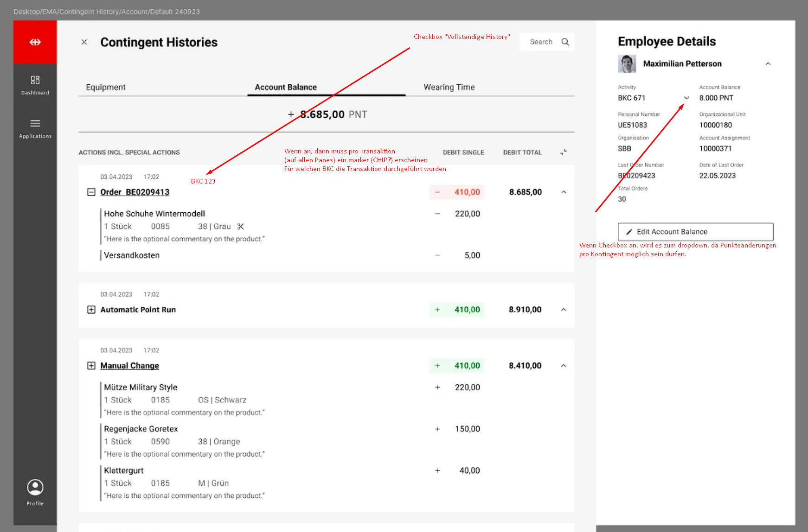The image size is (808, 532).
Task: Collapse the Automatic Point Run row chevron
Action: (564, 310)
